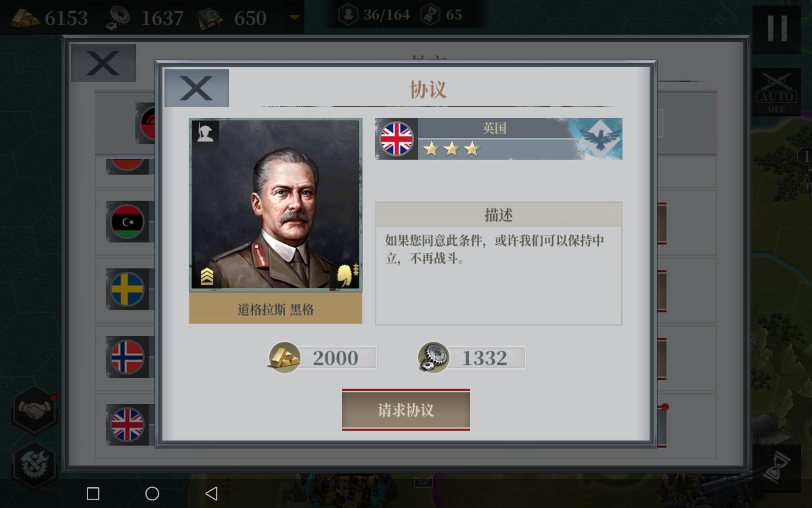The image size is (812, 508).
Task: Close the background diplomacy window
Action: coord(103,63)
